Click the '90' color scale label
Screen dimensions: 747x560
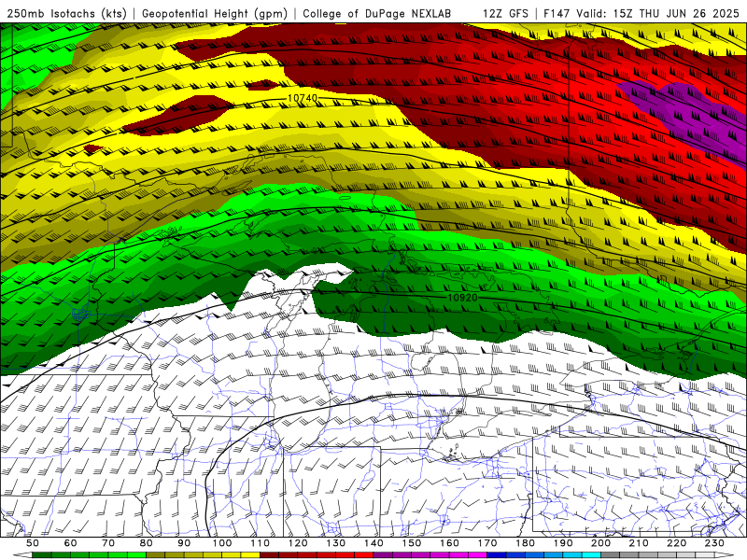[184, 543]
